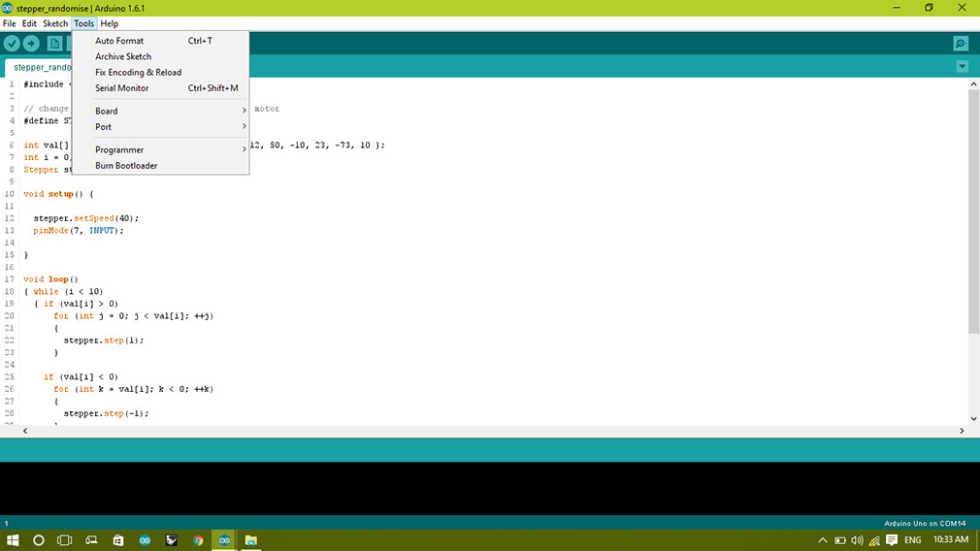Select the stepper_randomise sketch tab
Viewport: 980px width, 551px height.
click(x=38, y=68)
